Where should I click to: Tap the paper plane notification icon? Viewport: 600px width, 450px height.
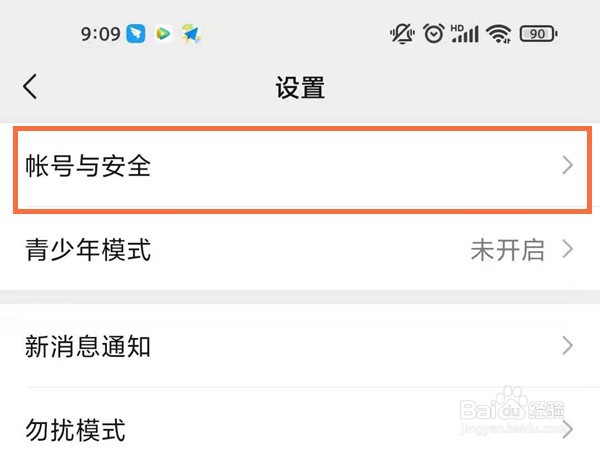coord(190,34)
